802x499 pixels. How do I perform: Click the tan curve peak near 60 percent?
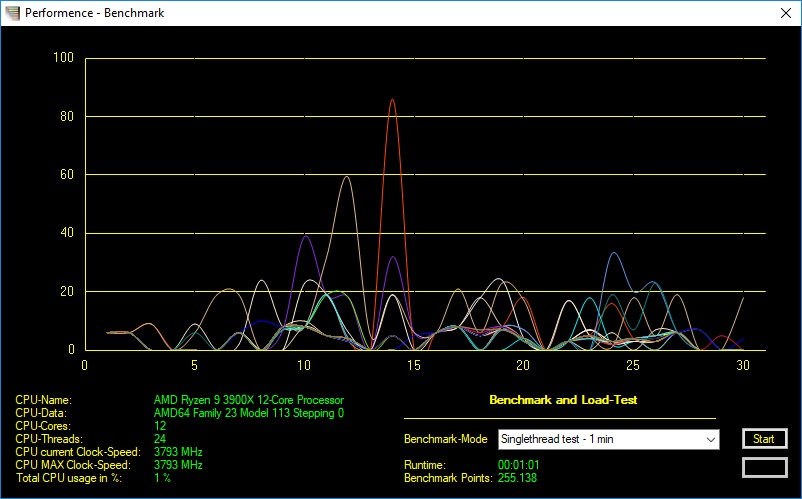[347, 177]
